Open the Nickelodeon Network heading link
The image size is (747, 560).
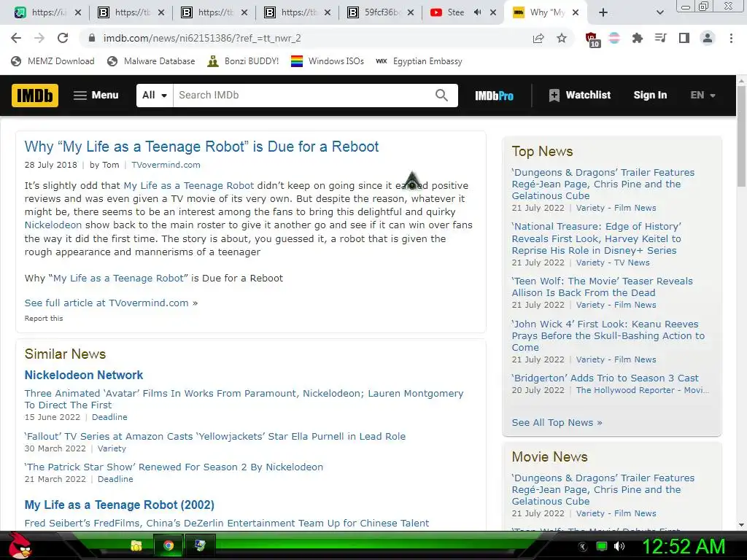pyautogui.click(x=83, y=376)
